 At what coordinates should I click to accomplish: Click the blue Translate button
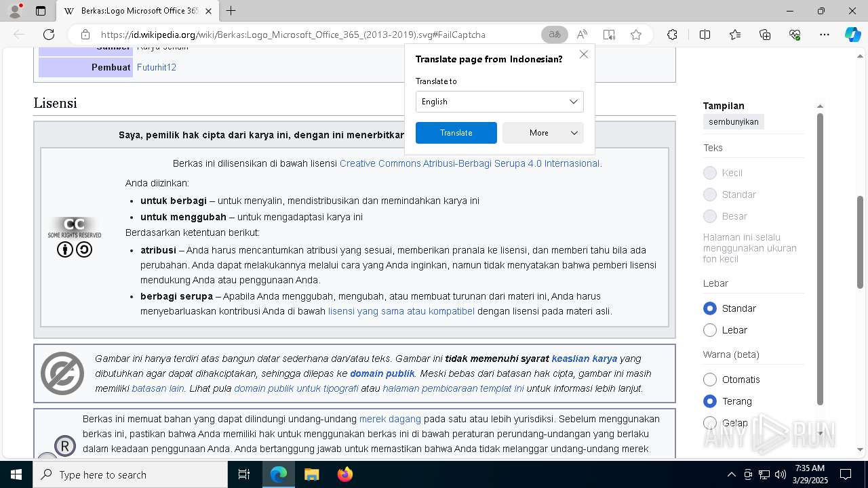click(x=456, y=133)
